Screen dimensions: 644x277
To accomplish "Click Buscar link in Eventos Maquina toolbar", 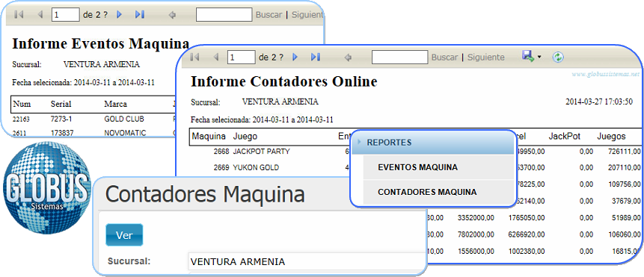I will point(269,15).
